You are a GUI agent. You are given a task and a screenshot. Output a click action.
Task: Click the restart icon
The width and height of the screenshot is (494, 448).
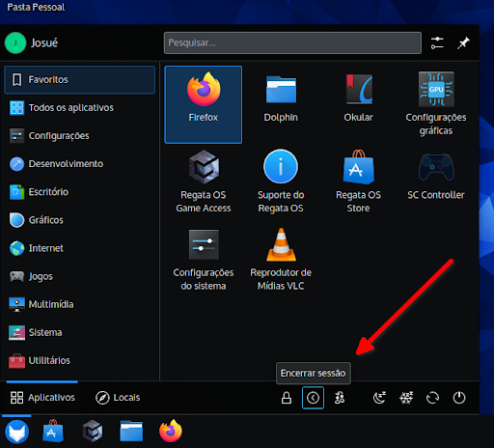(432, 398)
